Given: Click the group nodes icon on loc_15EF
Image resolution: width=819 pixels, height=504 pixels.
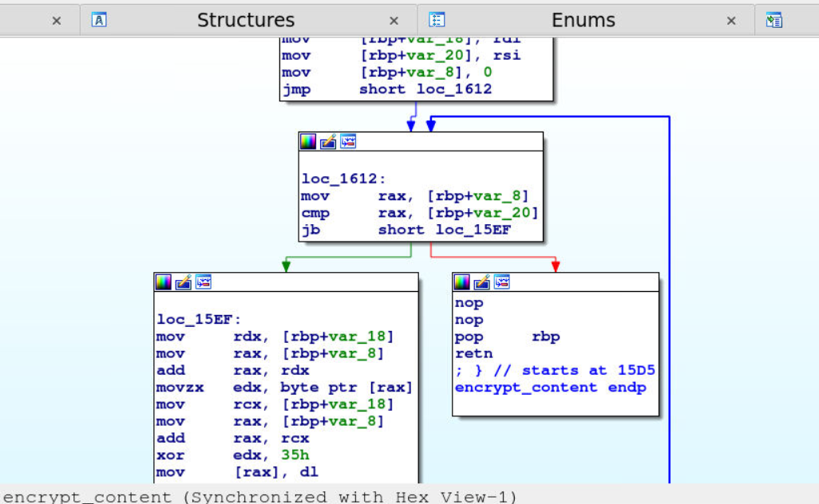Looking at the screenshot, I should click(x=204, y=282).
